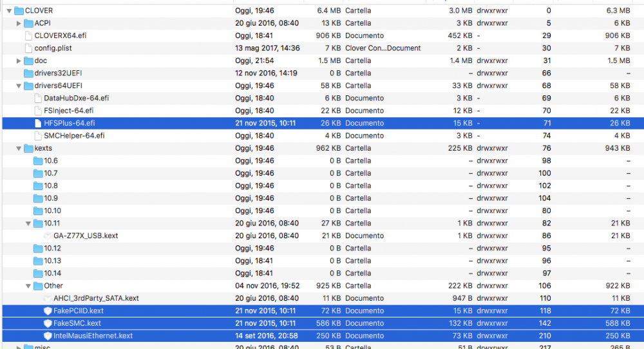Click the 10.13 folder icon
The width and height of the screenshot is (644, 349).
pos(38,261)
